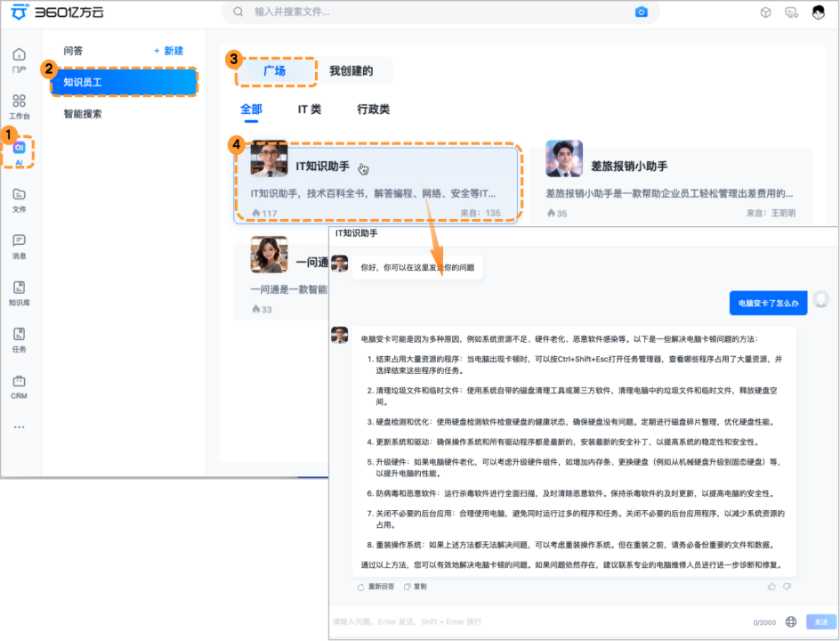Click the greeting message 你好，你可以在这里发送你的问题
The image size is (840, 641).
pyautogui.click(x=417, y=267)
